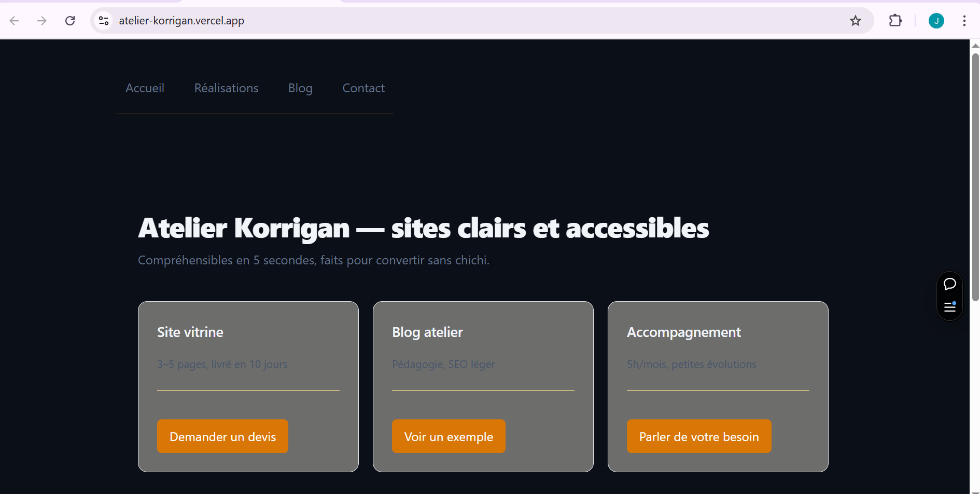Open the browser extensions panel
Viewport: 980px width, 494px height.
895,21
